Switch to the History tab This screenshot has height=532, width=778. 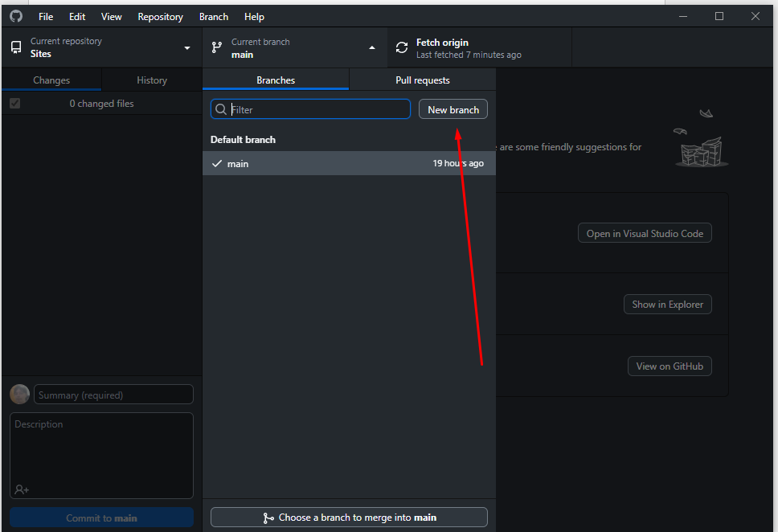[152, 80]
